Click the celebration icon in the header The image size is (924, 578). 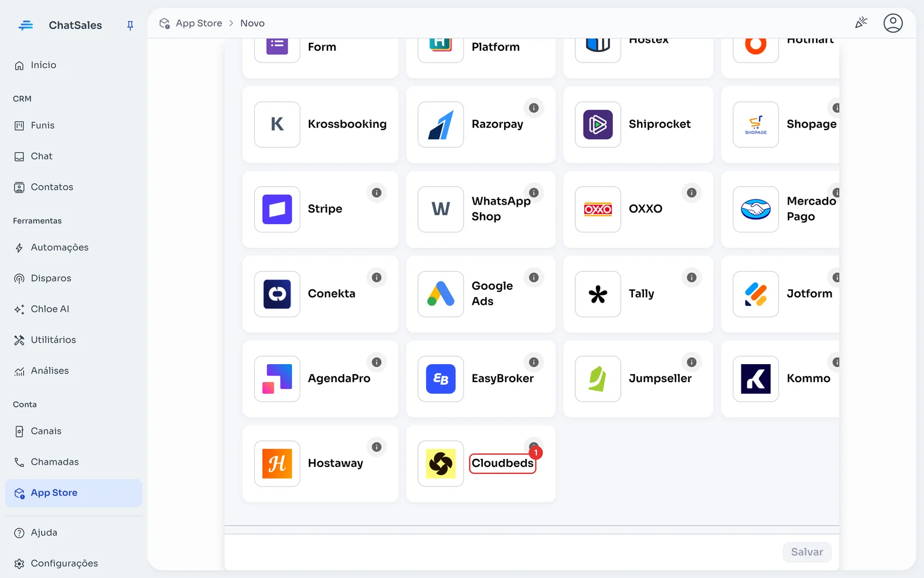861,23
